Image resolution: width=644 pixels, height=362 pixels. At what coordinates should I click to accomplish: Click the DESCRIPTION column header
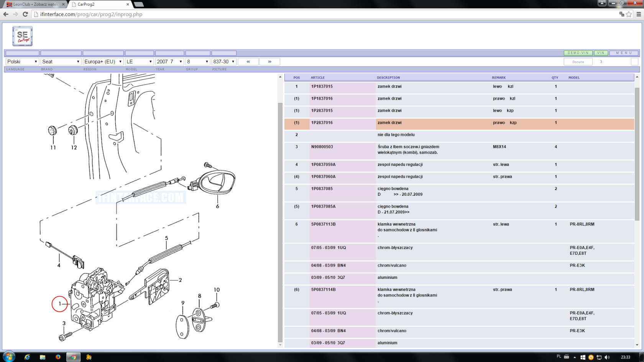click(x=388, y=78)
